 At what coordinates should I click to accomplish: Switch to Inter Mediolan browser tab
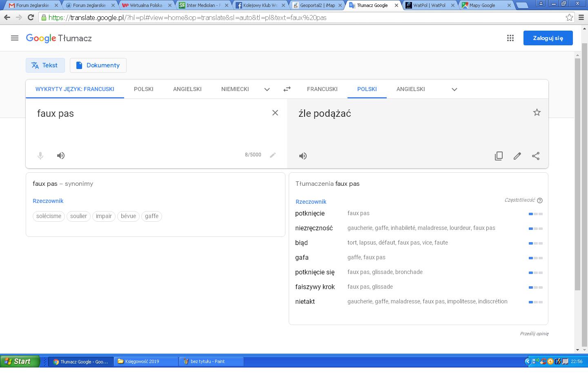pos(203,5)
